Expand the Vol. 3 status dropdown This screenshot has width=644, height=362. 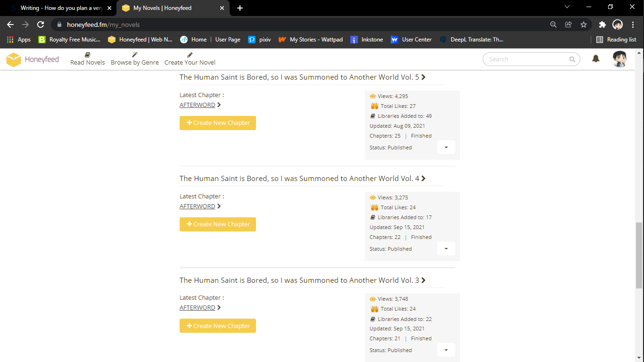(446, 350)
